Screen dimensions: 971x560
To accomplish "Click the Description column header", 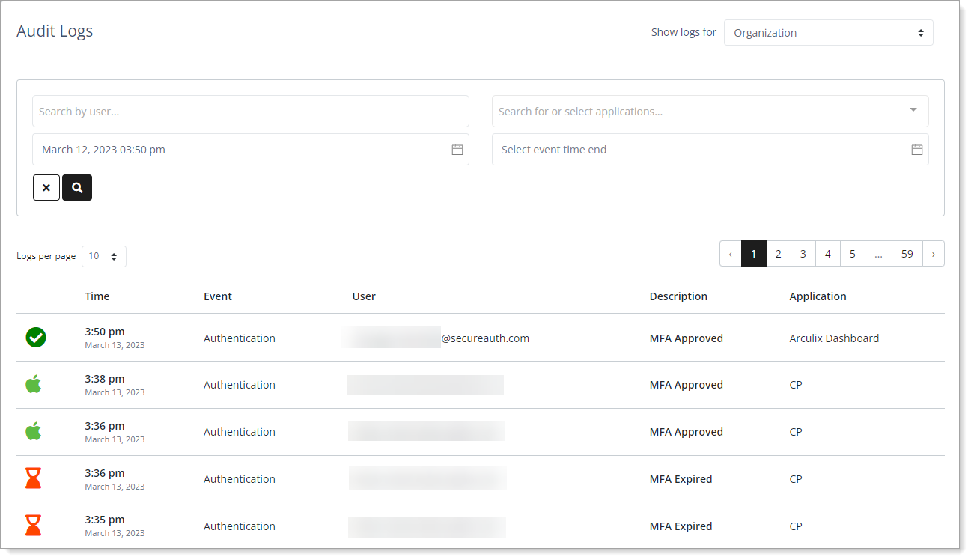I will tap(678, 296).
